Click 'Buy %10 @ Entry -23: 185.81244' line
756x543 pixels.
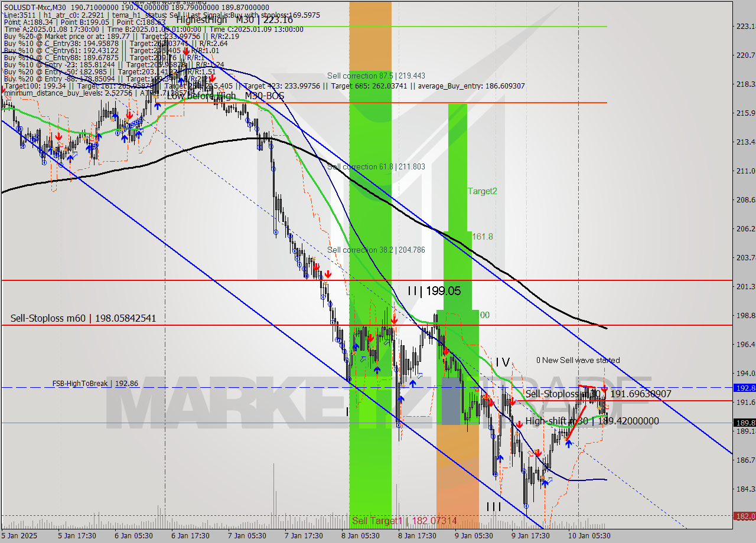pos(114,64)
